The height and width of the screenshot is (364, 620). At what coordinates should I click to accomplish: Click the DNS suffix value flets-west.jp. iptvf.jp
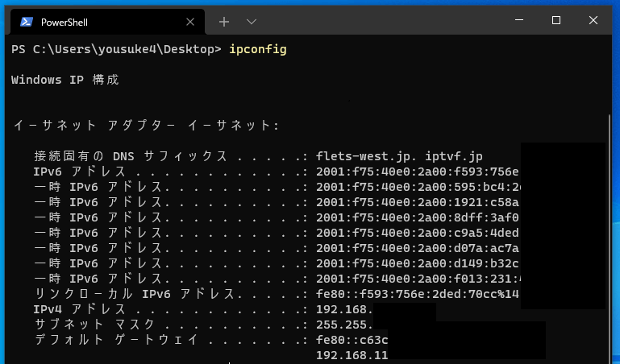point(399,156)
